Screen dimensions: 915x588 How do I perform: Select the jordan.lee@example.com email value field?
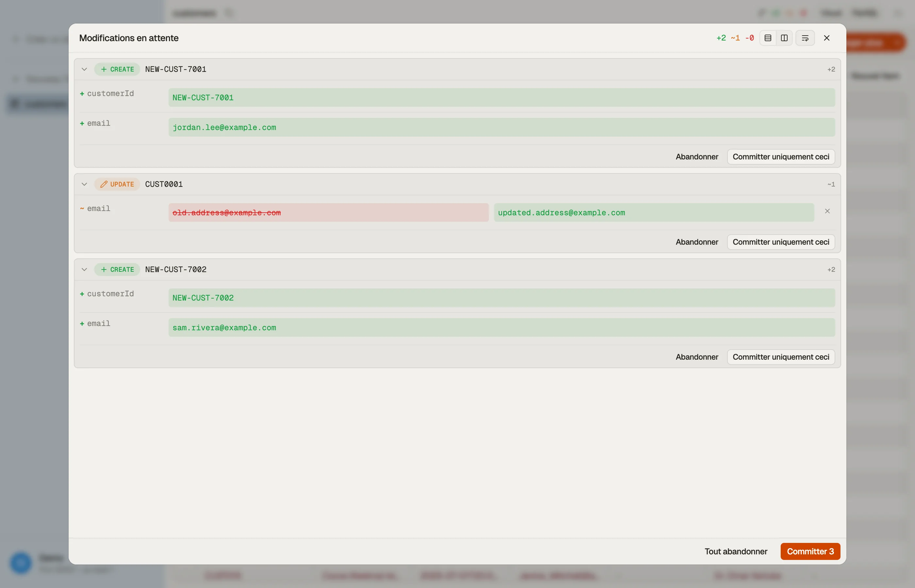(501, 127)
